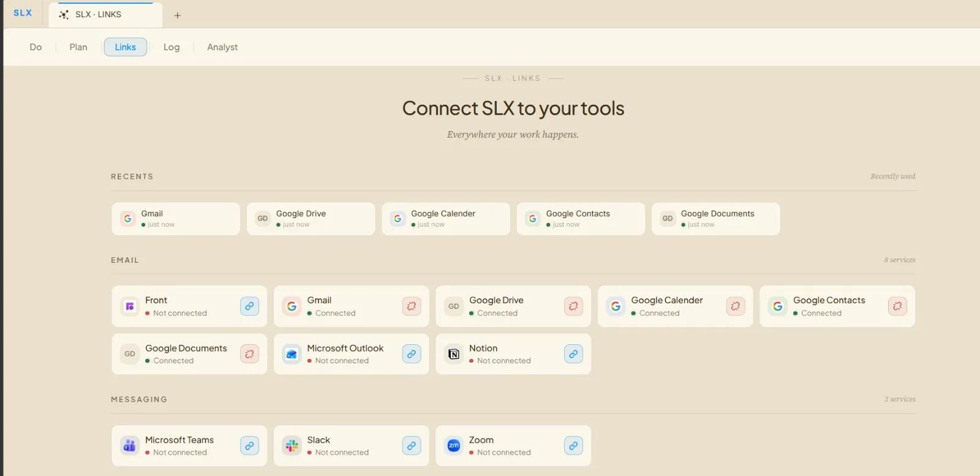This screenshot has width=980, height=476.
Task: Select the SLX · LINKS window tab
Action: point(105,15)
